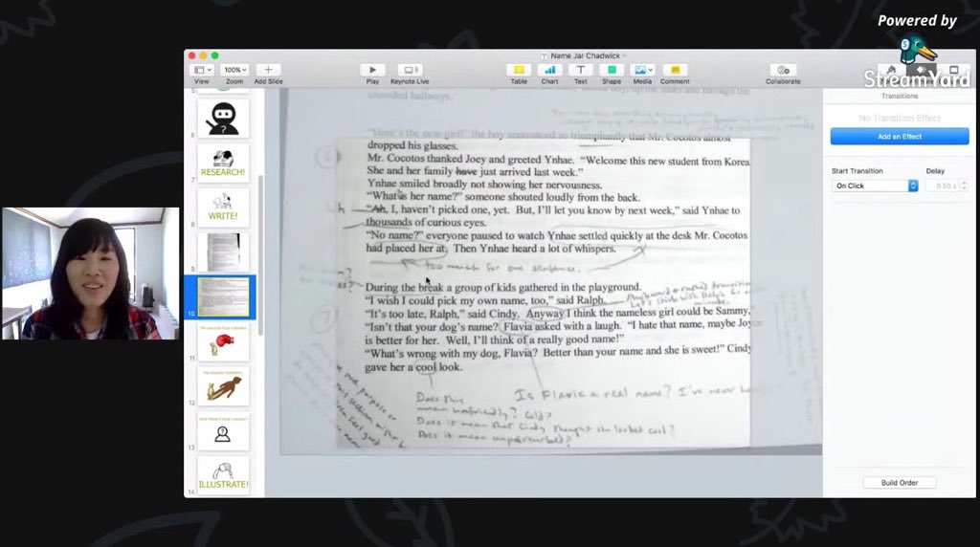The width and height of the screenshot is (980, 547).
Task: Select the ILLUSTRATE! slide 14 thumbnail
Action: pyautogui.click(x=223, y=476)
